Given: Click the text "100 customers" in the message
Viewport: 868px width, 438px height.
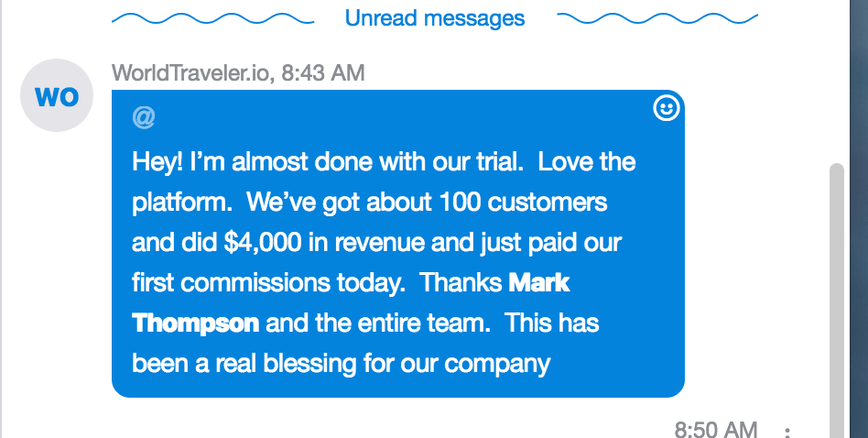Looking at the screenshot, I should (523, 203).
